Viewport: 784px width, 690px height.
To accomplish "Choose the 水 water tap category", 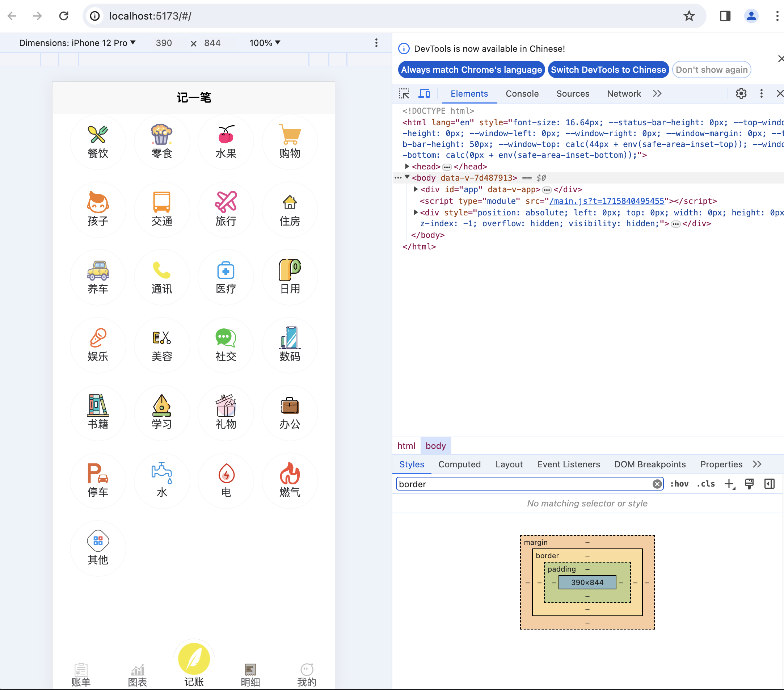I will pyautogui.click(x=162, y=481).
